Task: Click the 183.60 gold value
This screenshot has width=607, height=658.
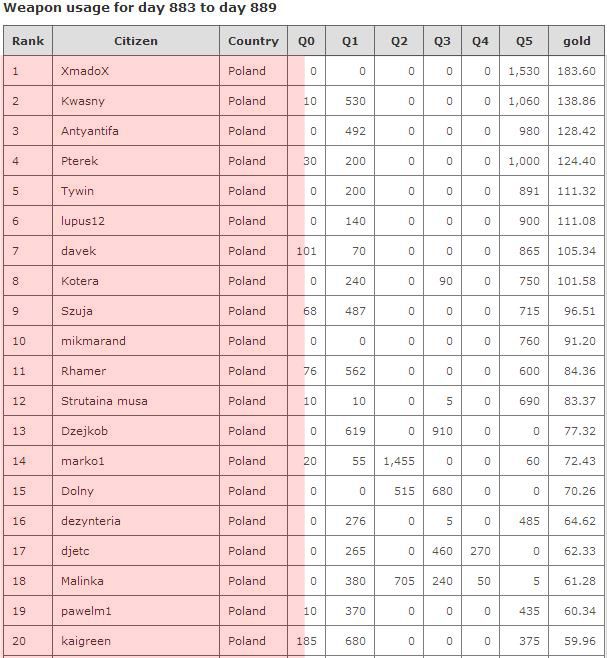Action: click(x=577, y=71)
